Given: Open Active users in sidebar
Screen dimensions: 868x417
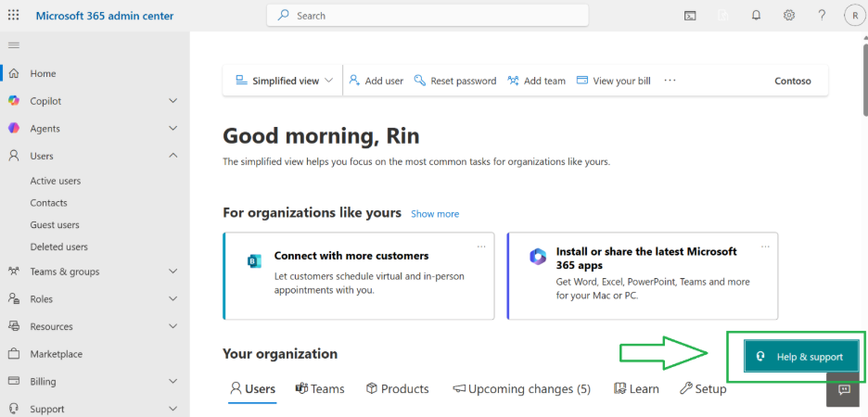Looking at the screenshot, I should tap(56, 181).
